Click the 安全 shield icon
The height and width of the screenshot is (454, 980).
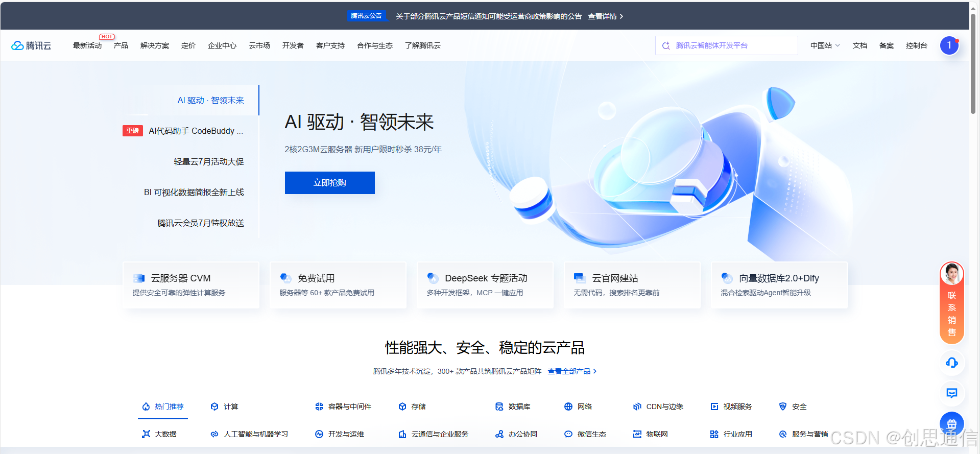coord(783,407)
